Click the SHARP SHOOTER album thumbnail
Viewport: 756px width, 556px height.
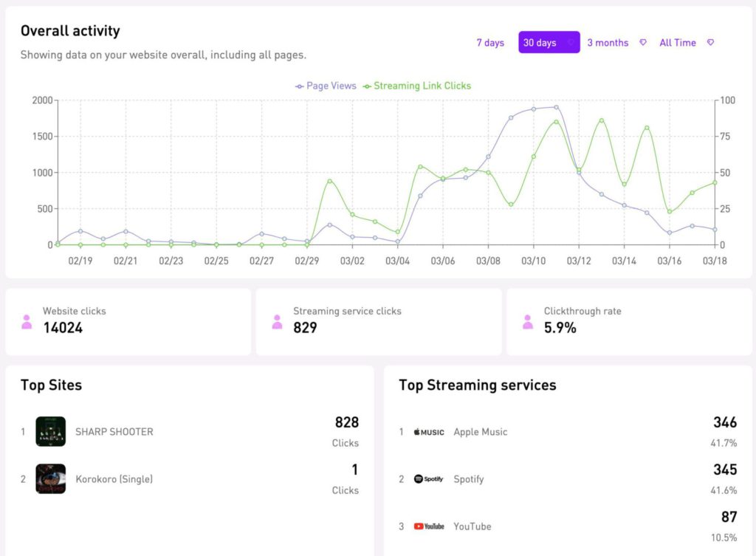(50, 431)
